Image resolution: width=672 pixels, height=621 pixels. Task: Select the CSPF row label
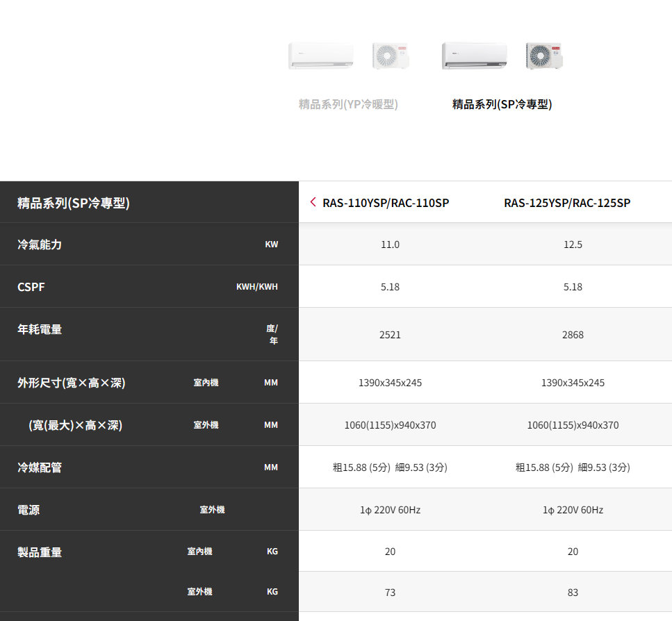(x=31, y=287)
